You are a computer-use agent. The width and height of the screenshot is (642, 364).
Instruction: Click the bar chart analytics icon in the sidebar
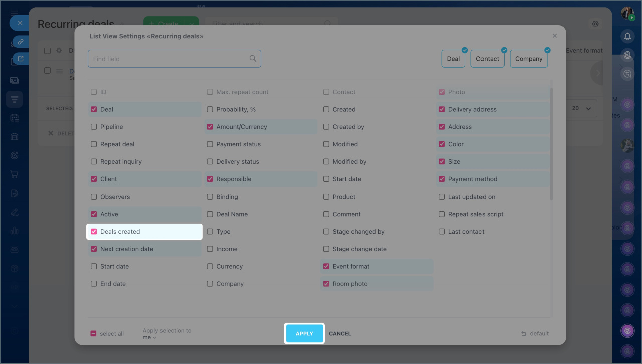tap(14, 231)
